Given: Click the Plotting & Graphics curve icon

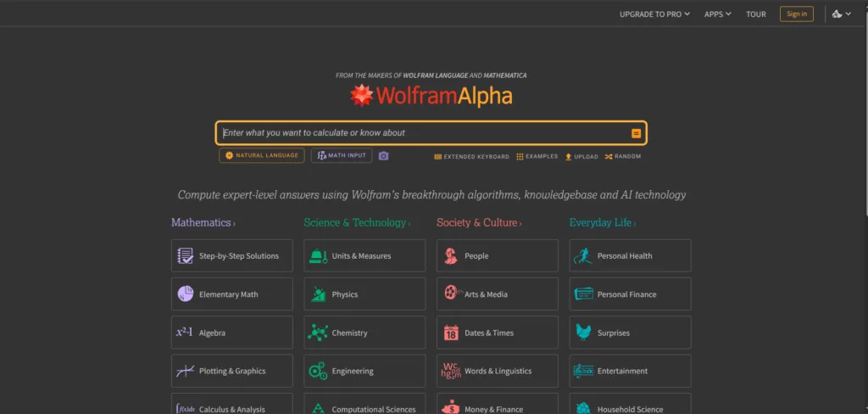Looking at the screenshot, I should [x=185, y=371].
